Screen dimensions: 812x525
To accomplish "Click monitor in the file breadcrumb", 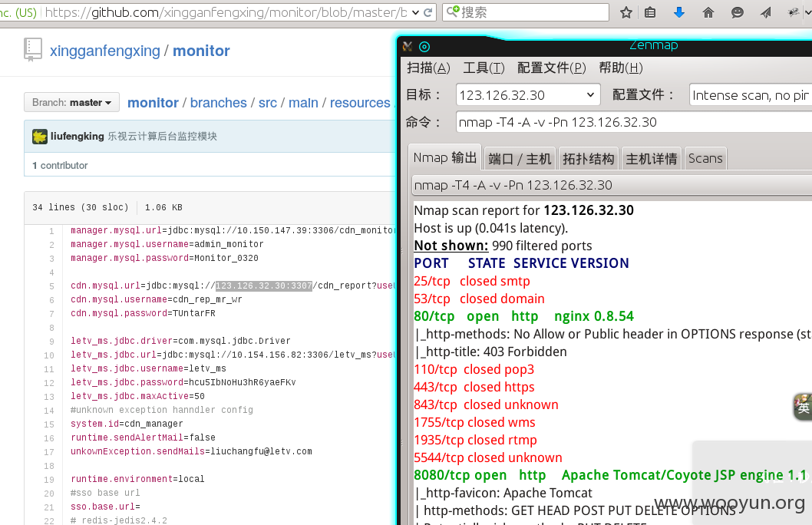I will [x=153, y=103].
